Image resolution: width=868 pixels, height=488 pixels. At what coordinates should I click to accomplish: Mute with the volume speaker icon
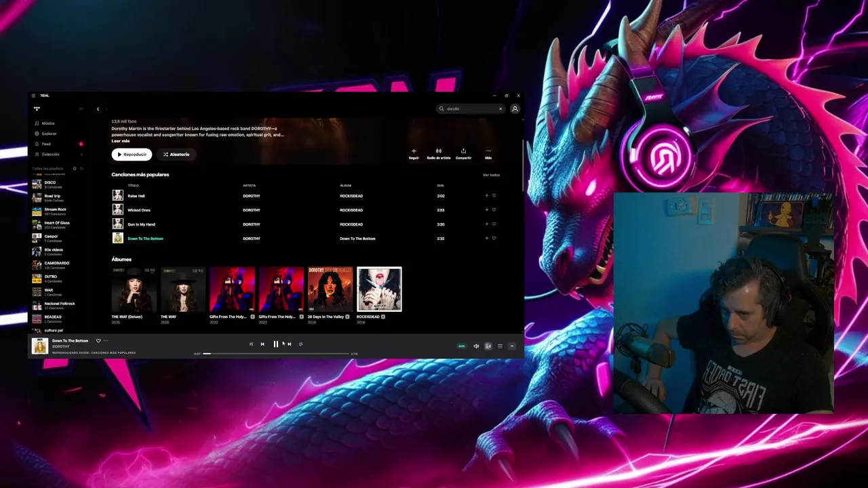[x=476, y=346]
